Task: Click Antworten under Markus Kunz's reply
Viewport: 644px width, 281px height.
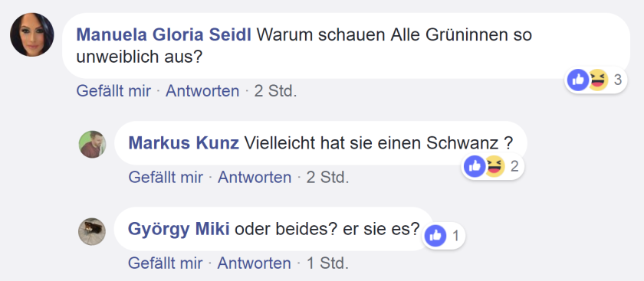Action: click(255, 178)
